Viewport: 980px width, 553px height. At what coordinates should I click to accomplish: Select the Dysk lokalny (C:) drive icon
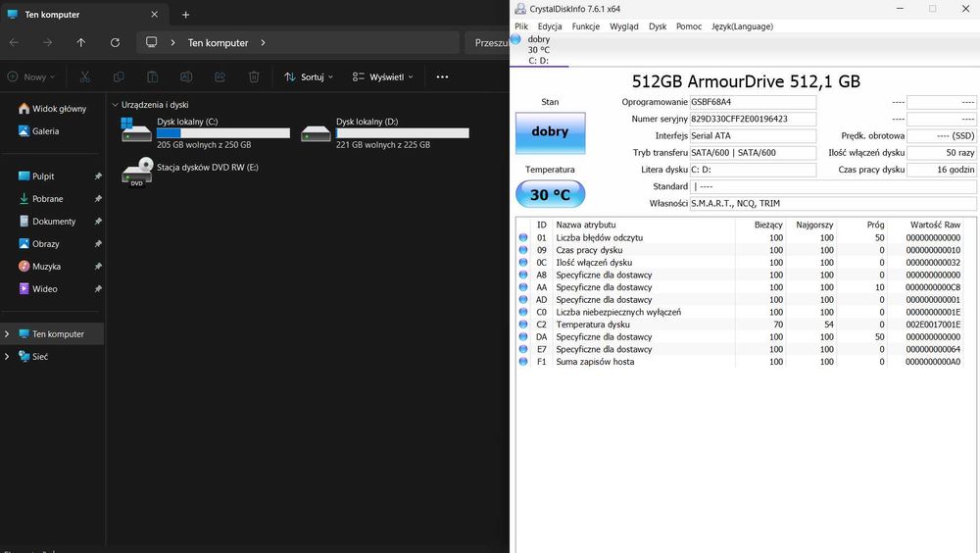coord(136,129)
